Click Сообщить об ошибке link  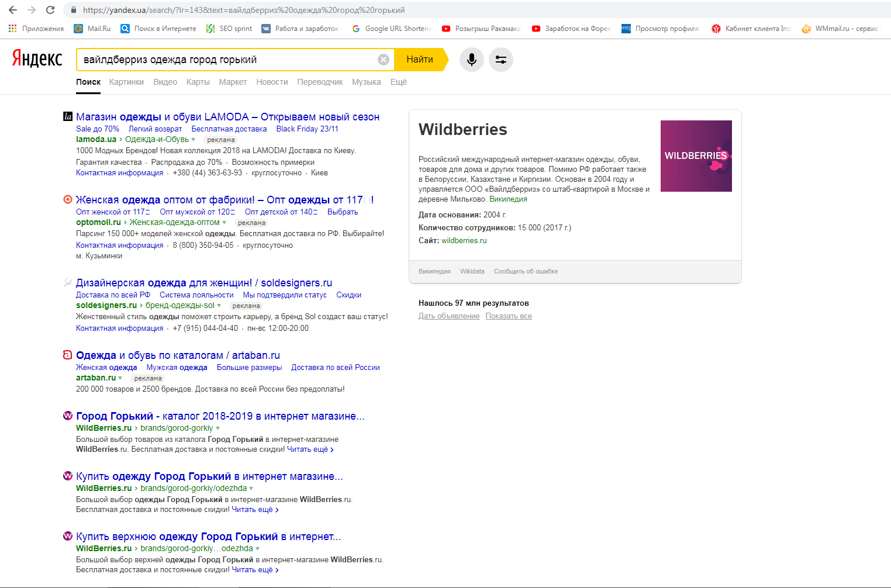[x=526, y=271]
